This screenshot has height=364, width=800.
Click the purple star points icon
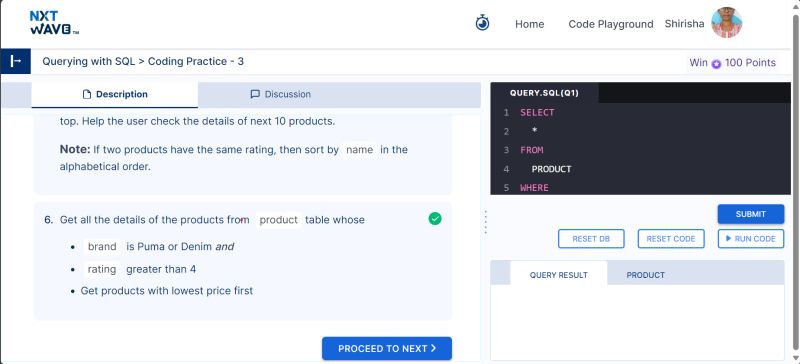pyautogui.click(x=716, y=63)
